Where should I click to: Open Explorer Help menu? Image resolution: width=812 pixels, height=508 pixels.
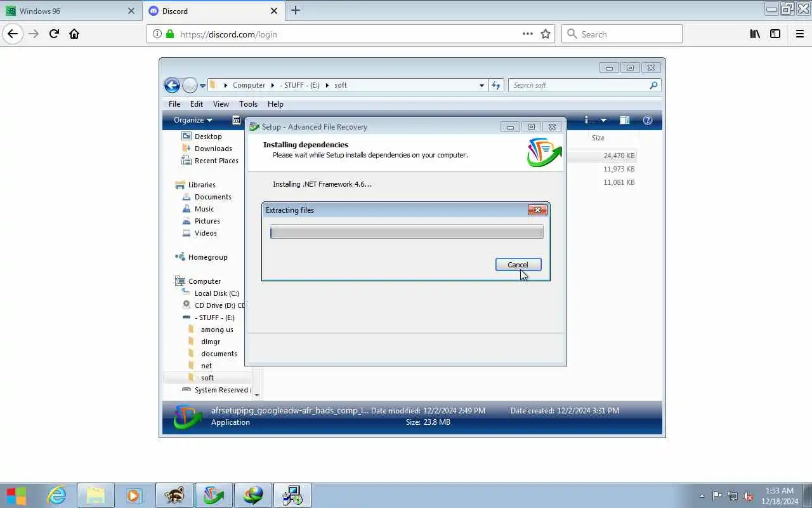275,104
